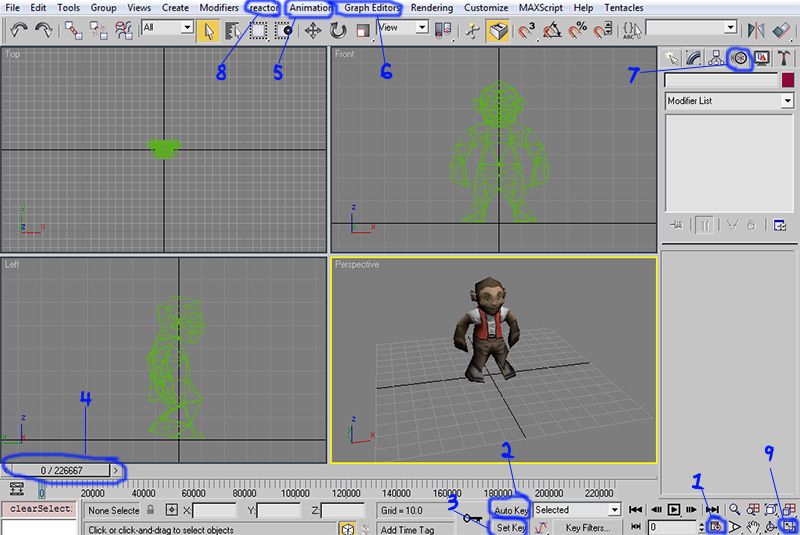Click the object name input field
This screenshot has width=800, height=535.
click(720, 80)
